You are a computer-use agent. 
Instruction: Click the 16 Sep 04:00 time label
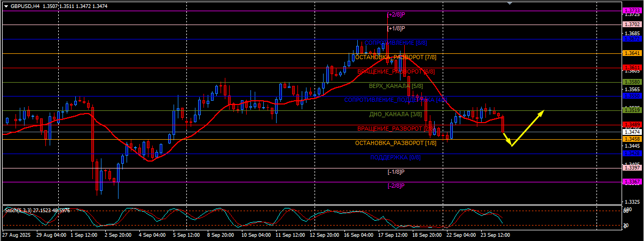click(x=358, y=235)
